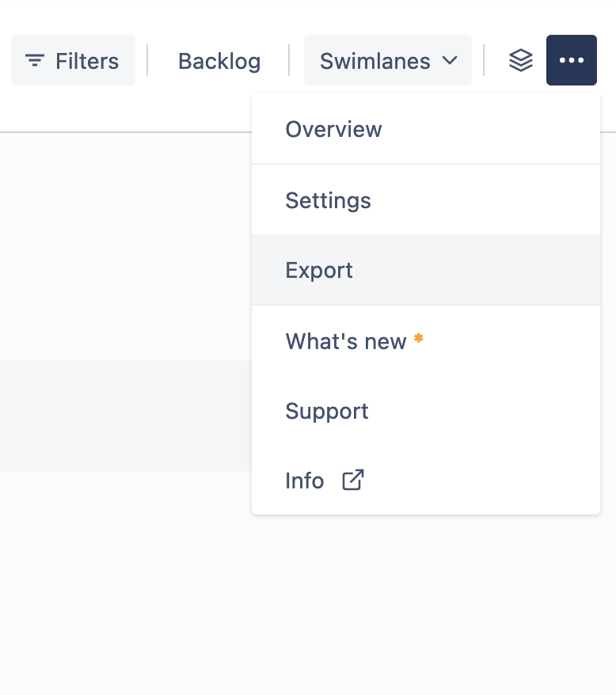Go to Backlog view
This screenshot has width=616, height=695.
[219, 61]
